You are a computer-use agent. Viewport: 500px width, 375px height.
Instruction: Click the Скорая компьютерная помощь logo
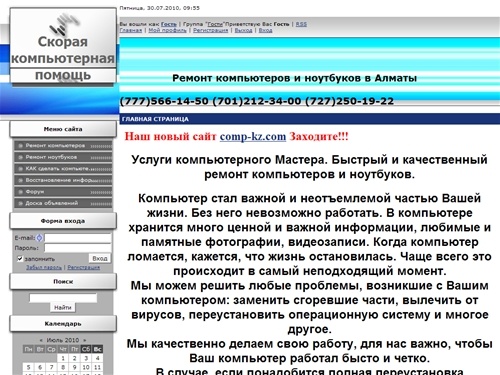coord(63,47)
